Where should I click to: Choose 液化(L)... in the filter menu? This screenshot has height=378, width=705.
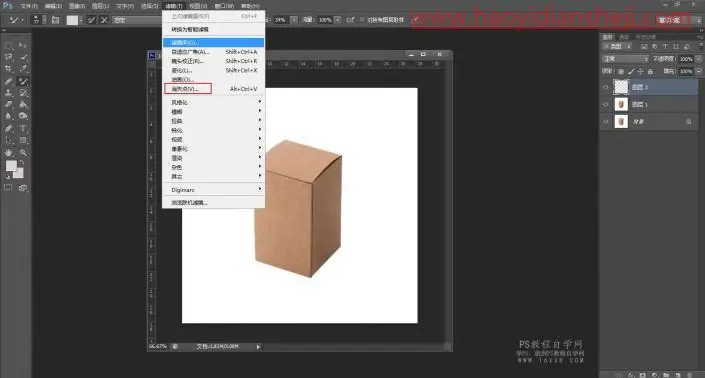point(214,70)
